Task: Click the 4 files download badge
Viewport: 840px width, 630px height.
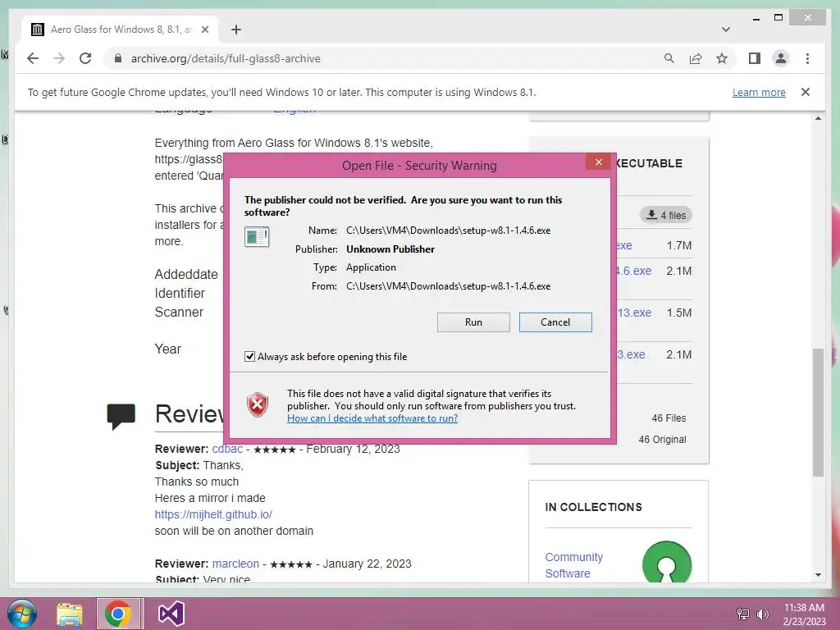Action: point(666,215)
